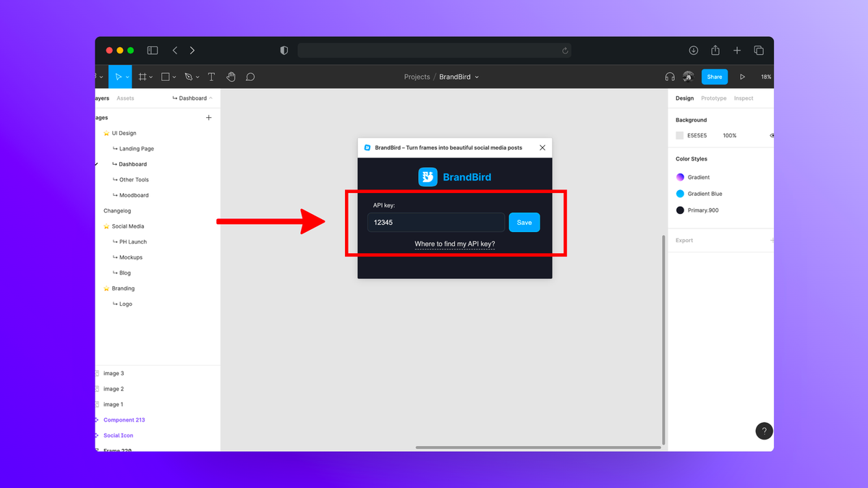The image size is (868, 488).
Task: Click the E5E5E5 background color swatch
Action: pos(680,135)
